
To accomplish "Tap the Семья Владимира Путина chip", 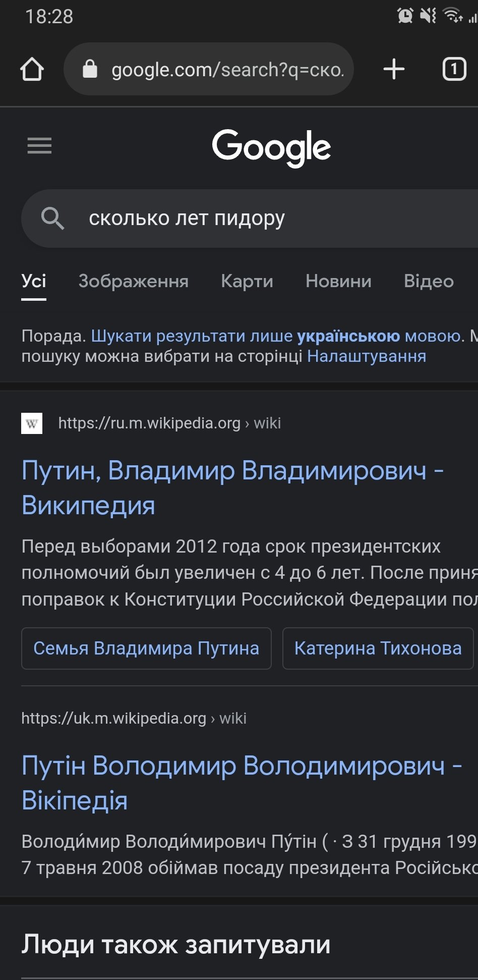I will (146, 648).
